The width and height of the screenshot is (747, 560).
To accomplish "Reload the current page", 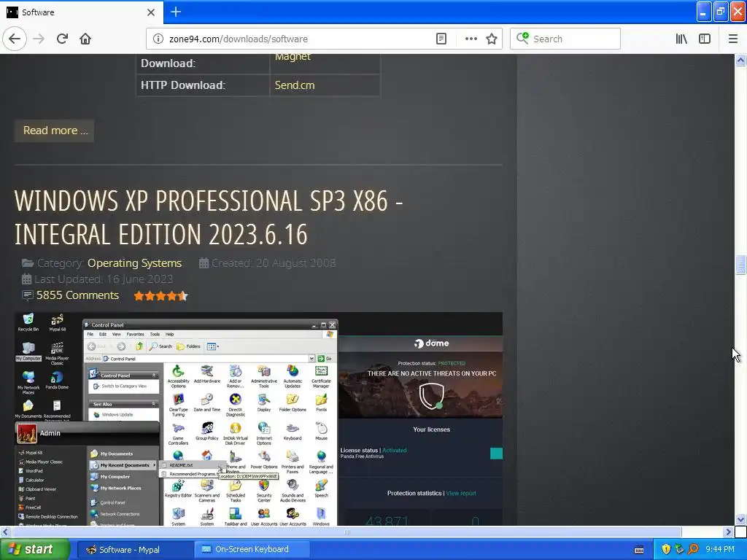I will [x=62, y=39].
